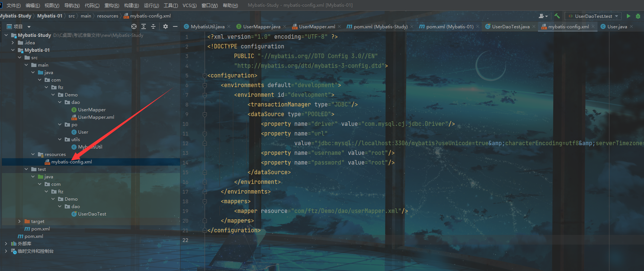Image resolution: width=644 pixels, height=271 pixels.
Task: Click line number 19 in the gutter
Action: [x=185, y=211]
